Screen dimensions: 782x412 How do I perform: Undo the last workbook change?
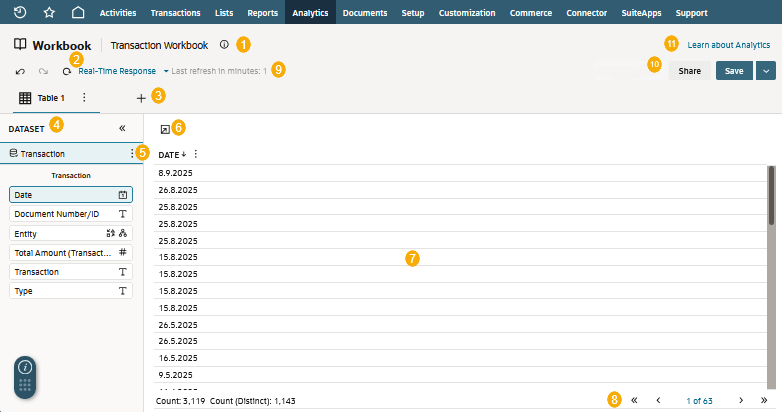click(20, 71)
